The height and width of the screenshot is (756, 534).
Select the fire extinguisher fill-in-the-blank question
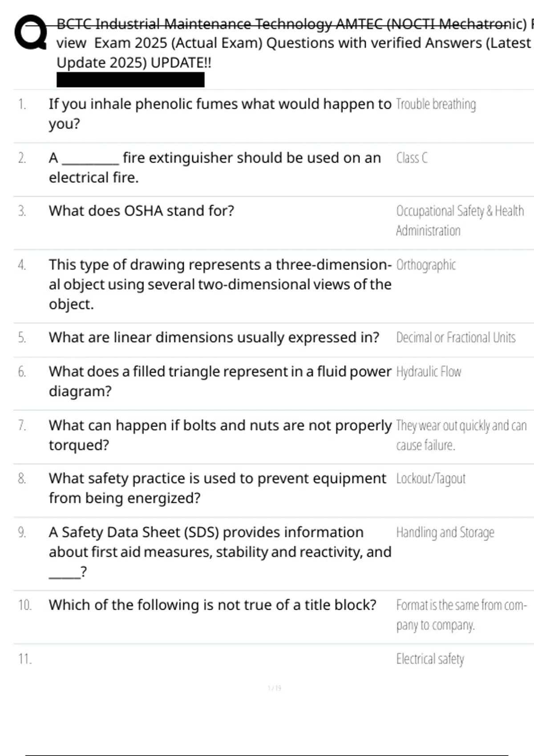pyautogui.click(x=215, y=168)
